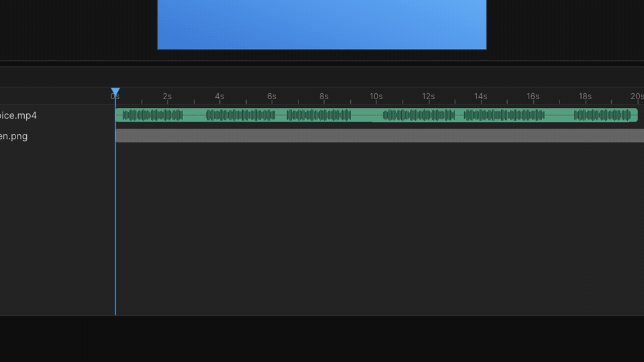The height and width of the screenshot is (362, 644).
Task: Click the blue preview canvas
Action: (x=322, y=25)
